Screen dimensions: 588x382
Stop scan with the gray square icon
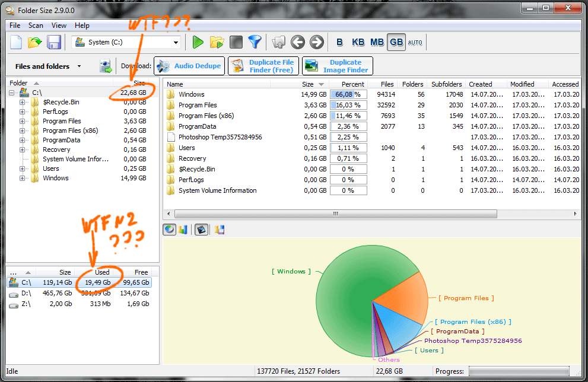[x=236, y=42]
